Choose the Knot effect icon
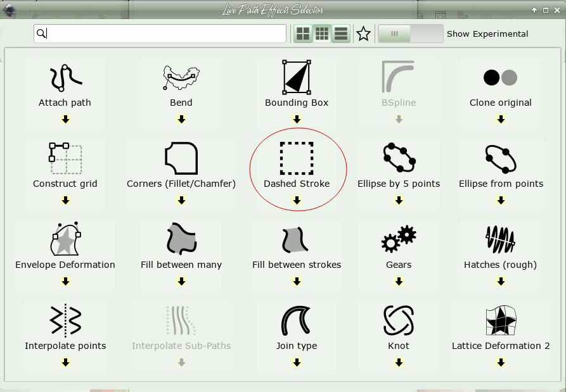 399,320
